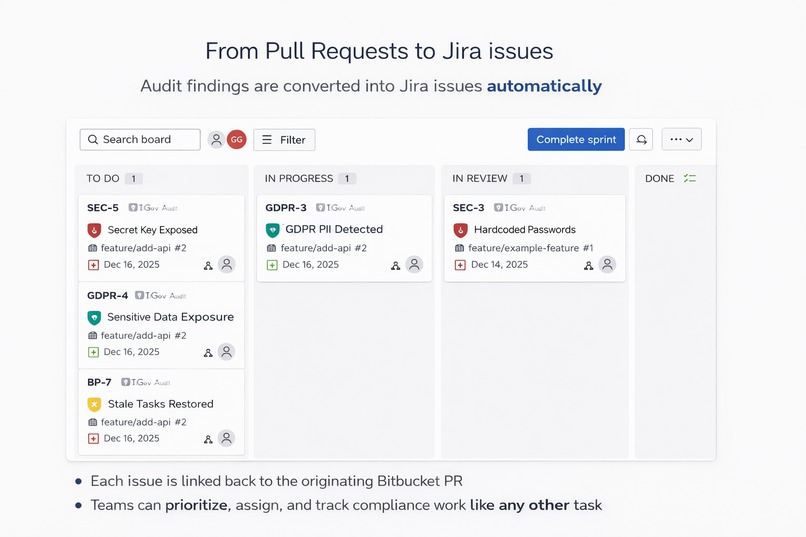Open issue key GDPR-3
This screenshot has width=806, height=537.
[x=286, y=208]
